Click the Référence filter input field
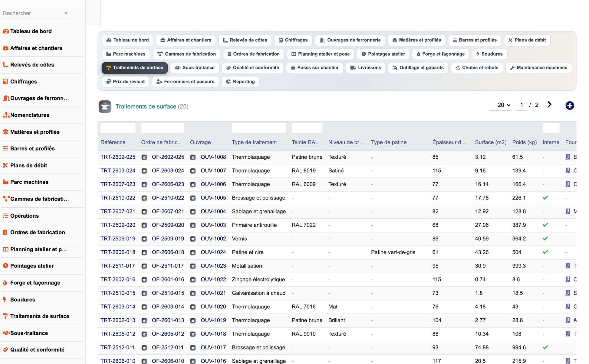 click(x=118, y=128)
